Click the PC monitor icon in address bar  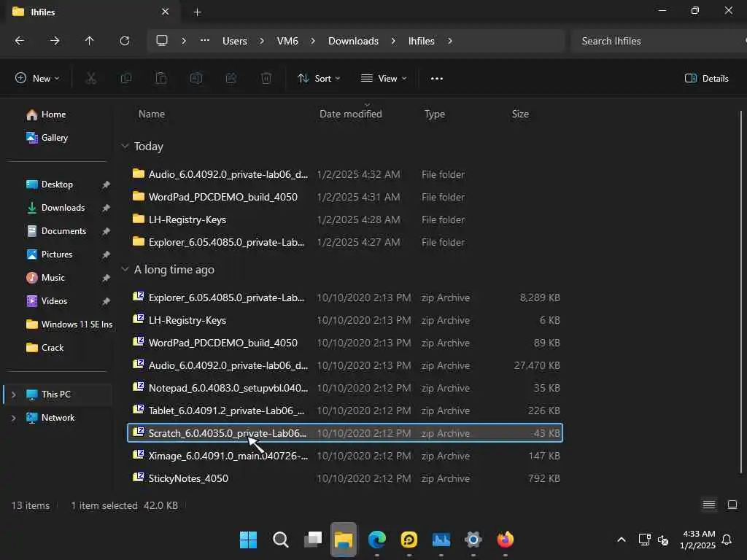tap(162, 41)
